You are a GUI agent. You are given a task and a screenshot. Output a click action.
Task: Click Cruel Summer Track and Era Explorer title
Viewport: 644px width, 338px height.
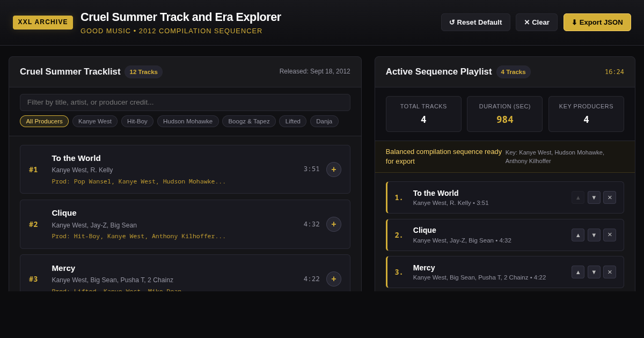[181, 17]
